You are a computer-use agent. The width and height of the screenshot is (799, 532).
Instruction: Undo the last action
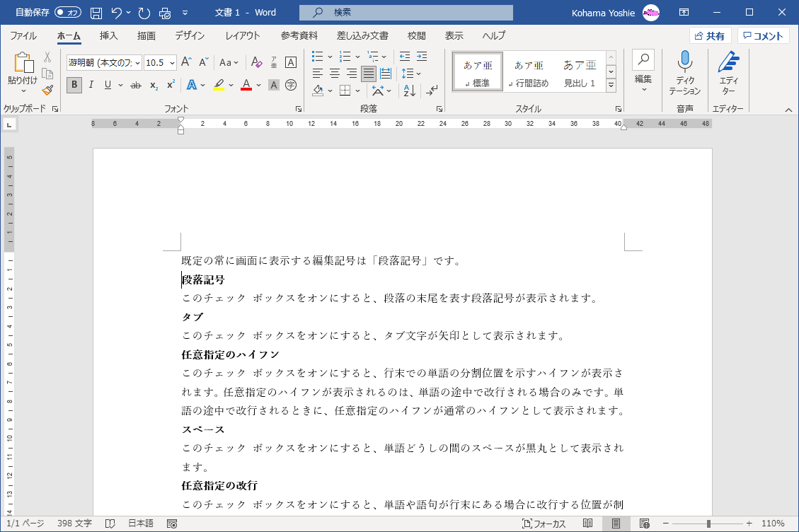pyautogui.click(x=116, y=13)
